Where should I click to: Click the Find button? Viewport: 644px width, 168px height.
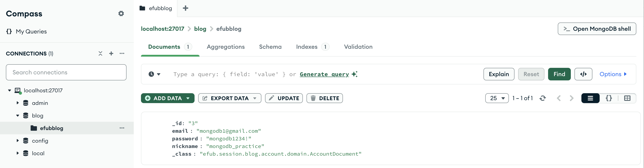(559, 74)
